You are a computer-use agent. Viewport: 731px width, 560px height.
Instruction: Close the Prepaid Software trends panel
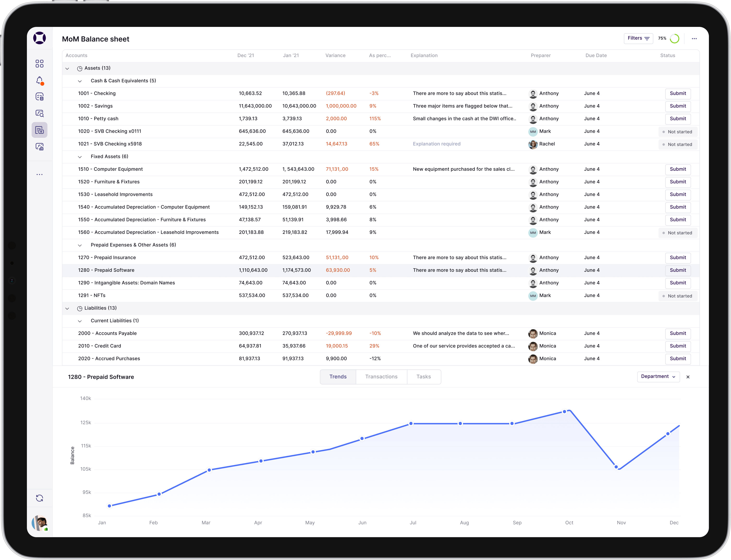(688, 377)
